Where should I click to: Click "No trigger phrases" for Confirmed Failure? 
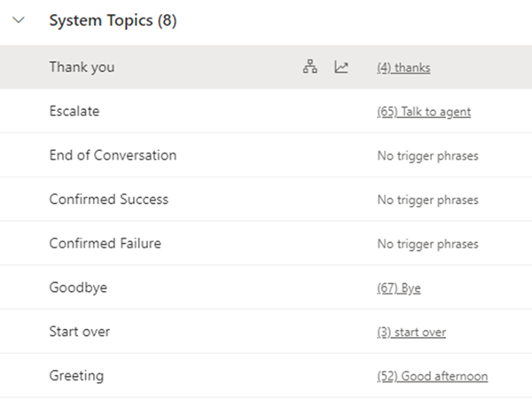(427, 245)
